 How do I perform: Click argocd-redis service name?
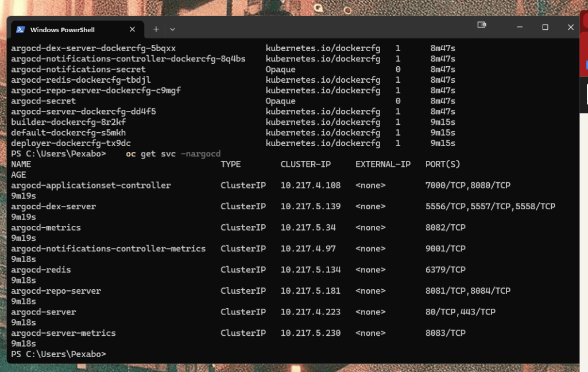[x=41, y=270]
